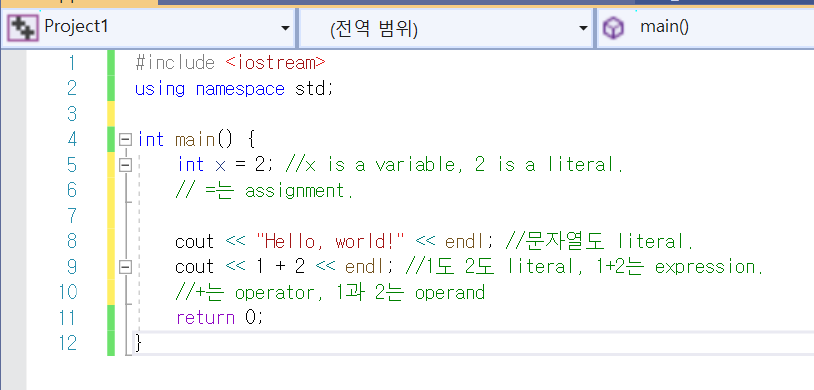Click the comment '//+는 operator, 1과 2는 operand'

tap(330, 293)
